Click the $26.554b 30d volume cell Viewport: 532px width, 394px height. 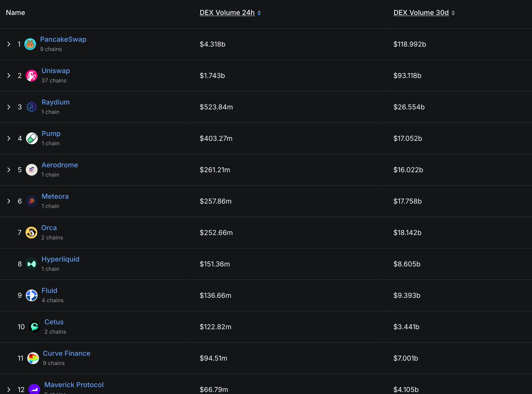409,107
